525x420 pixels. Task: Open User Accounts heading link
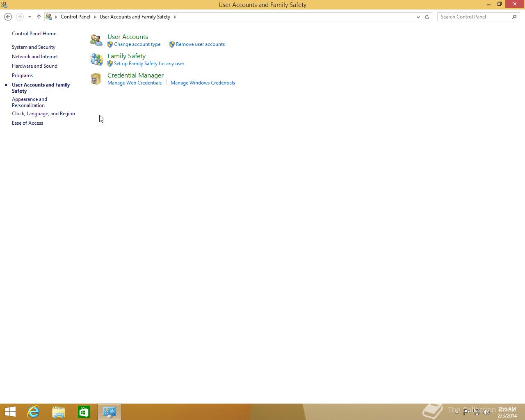128,37
